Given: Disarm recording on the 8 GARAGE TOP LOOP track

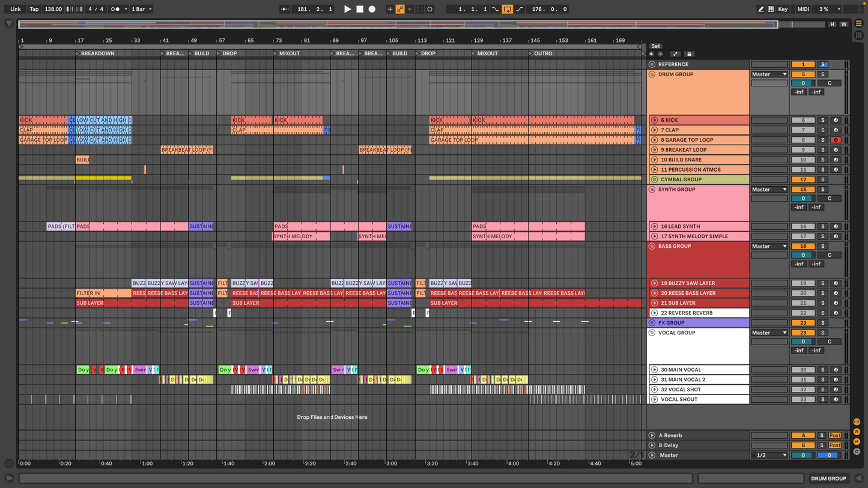Looking at the screenshot, I should point(835,140).
